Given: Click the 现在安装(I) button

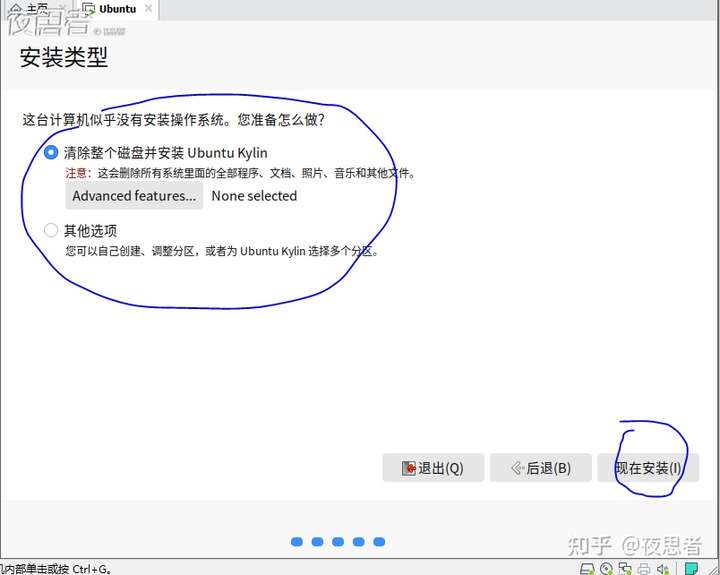Looking at the screenshot, I should coord(648,468).
